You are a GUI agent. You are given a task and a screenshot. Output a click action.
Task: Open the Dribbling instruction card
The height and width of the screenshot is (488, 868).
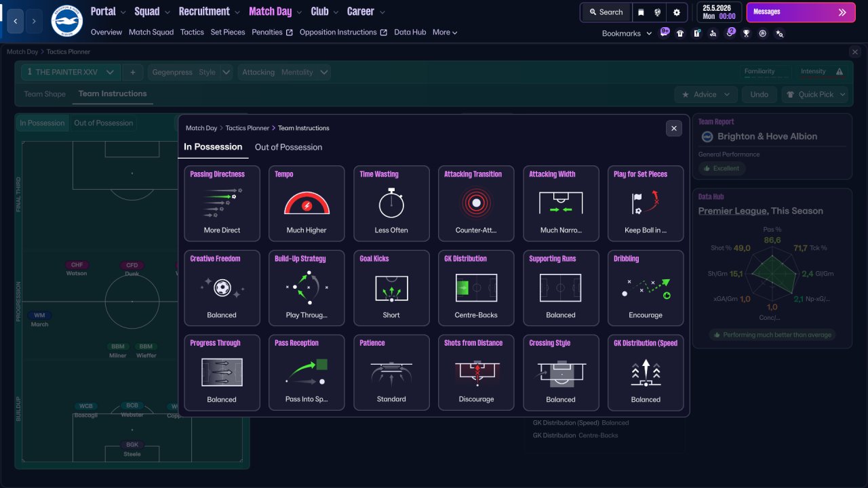point(646,288)
